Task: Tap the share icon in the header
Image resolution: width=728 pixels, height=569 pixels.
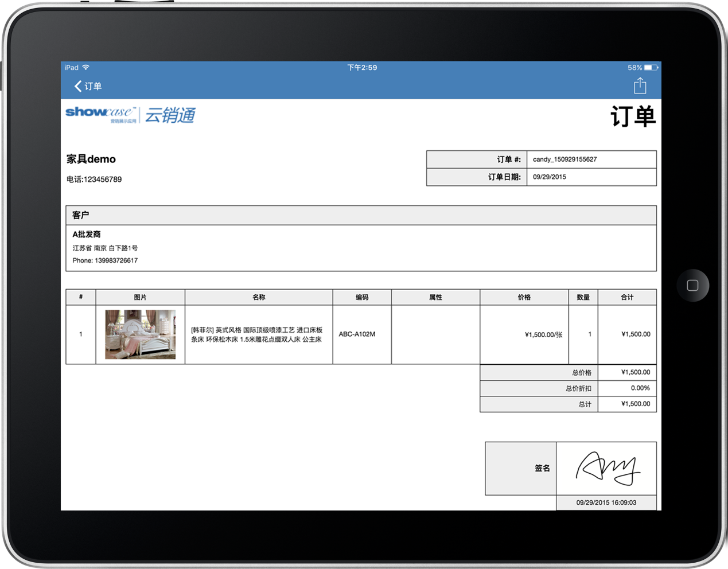Action: click(x=640, y=86)
